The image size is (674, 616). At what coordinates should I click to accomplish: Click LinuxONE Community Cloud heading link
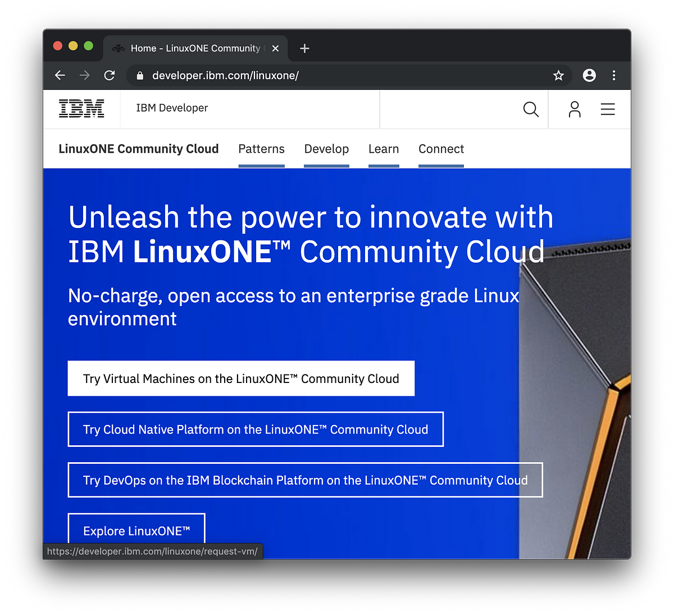pos(139,149)
